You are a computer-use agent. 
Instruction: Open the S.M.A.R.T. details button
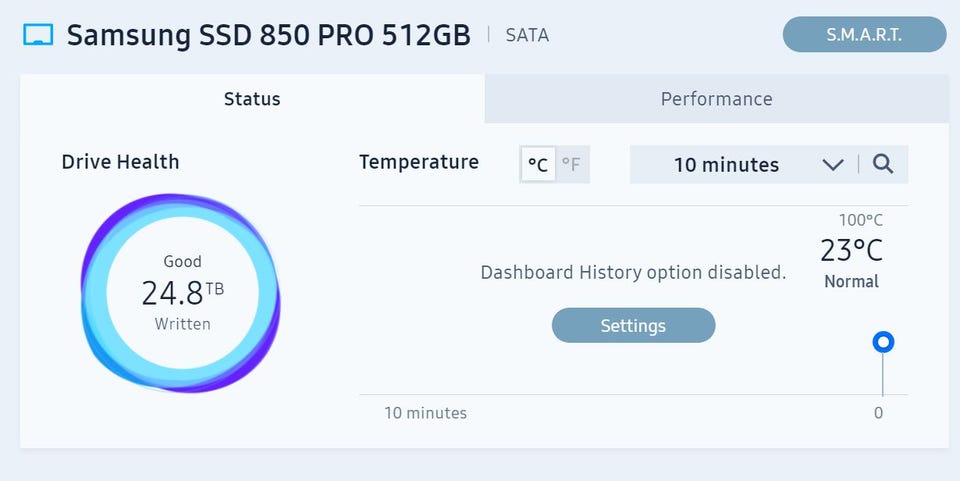click(864, 35)
